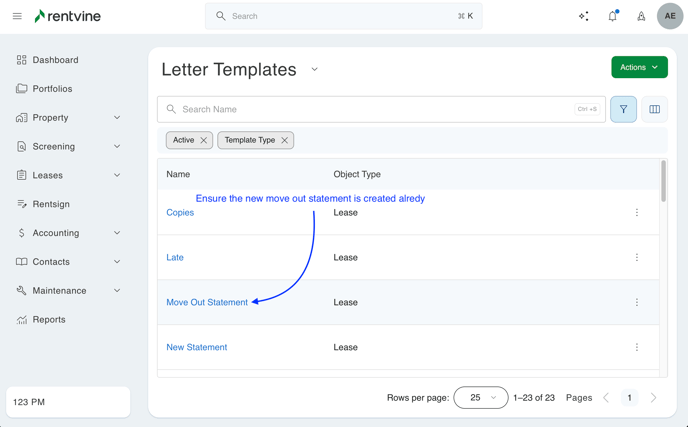Toggle the filter funnel button
The height and width of the screenshot is (427, 688).
pyautogui.click(x=623, y=109)
